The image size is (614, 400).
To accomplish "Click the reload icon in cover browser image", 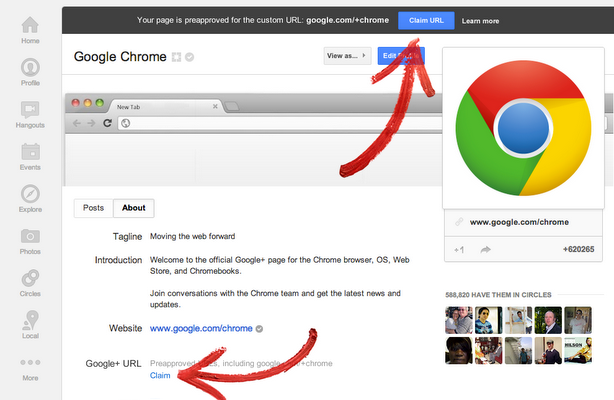I will click(107, 123).
